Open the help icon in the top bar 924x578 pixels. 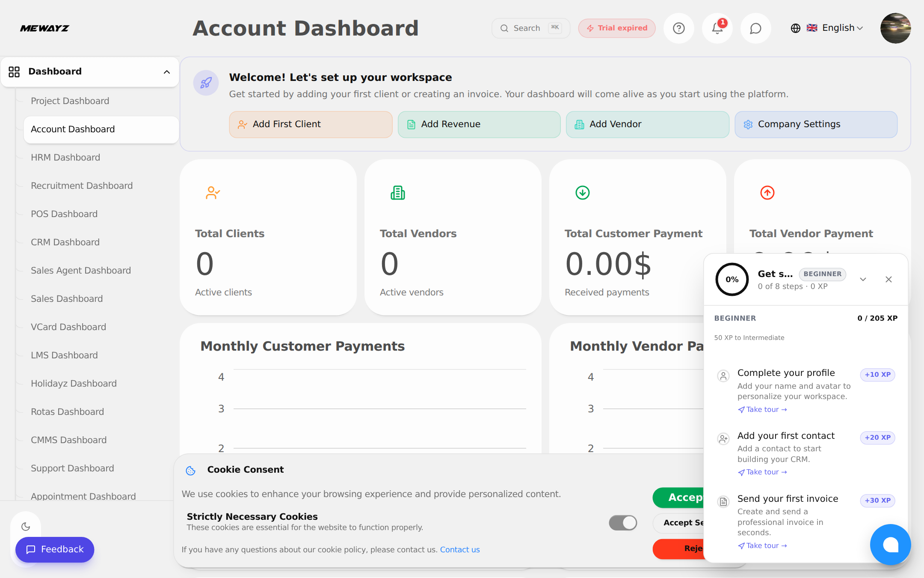679,28
